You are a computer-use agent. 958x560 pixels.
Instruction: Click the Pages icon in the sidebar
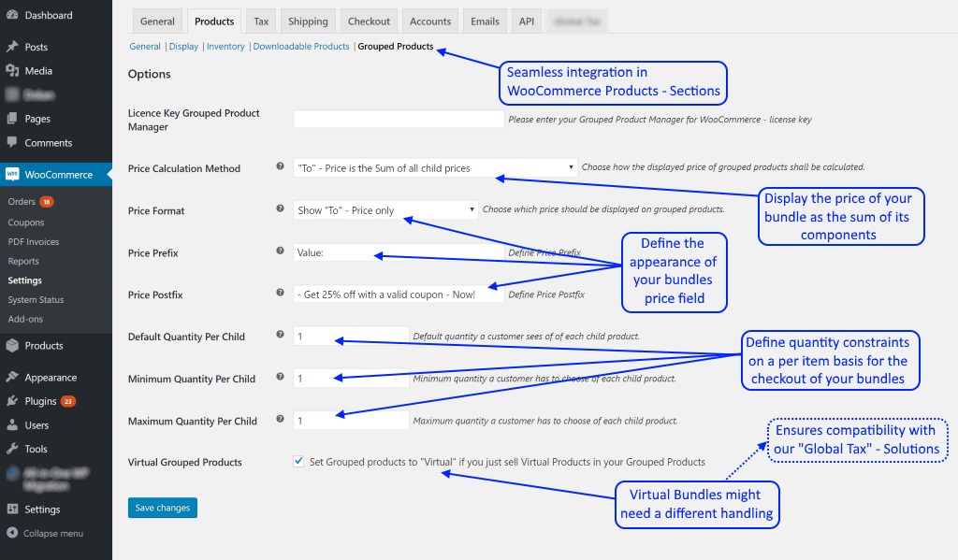point(11,119)
